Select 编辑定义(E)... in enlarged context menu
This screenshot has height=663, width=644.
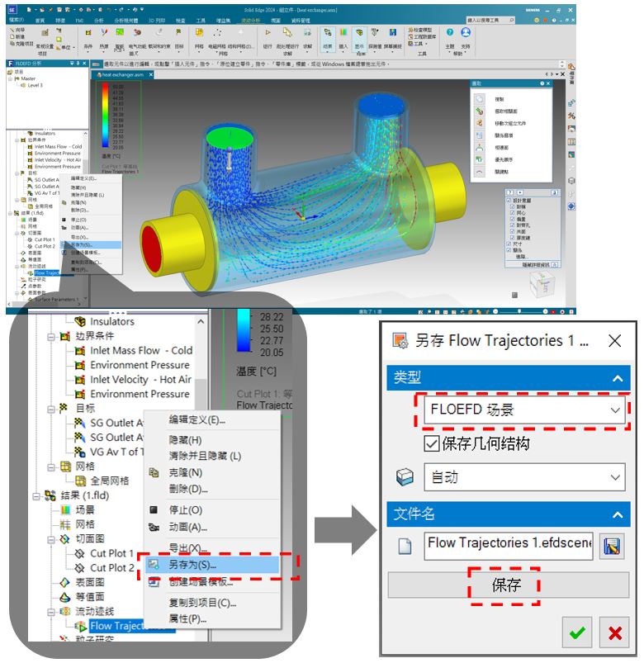197,420
